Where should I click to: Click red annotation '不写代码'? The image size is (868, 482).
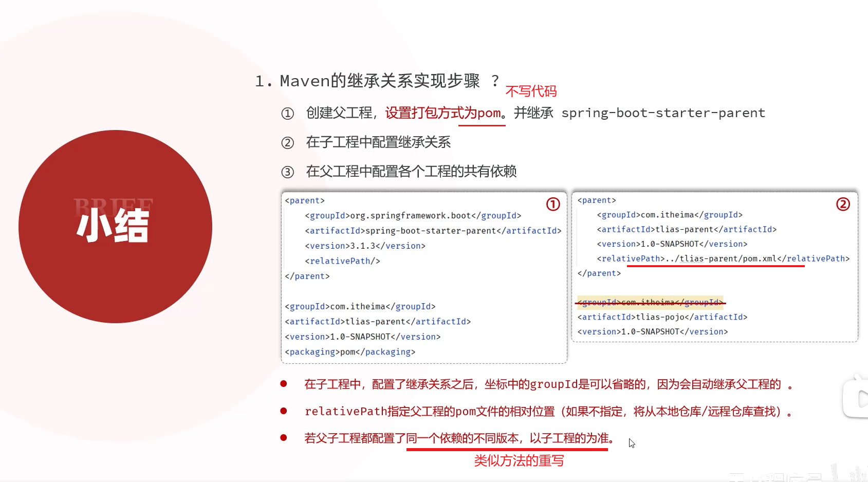click(531, 91)
